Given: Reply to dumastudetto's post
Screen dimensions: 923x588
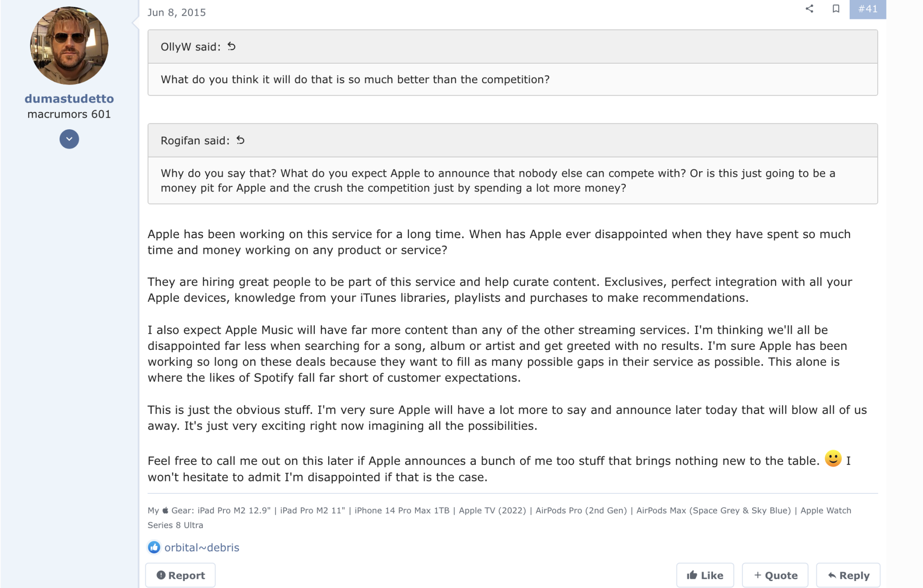Looking at the screenshot, I should 848,575.
